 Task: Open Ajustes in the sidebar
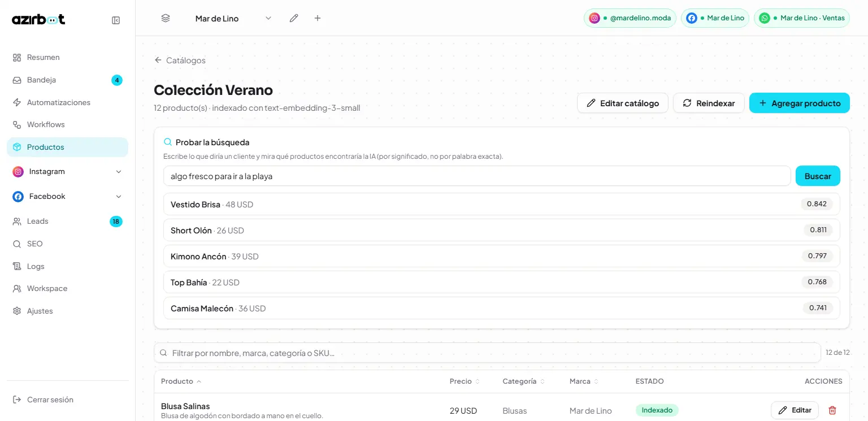coord(67,311)
